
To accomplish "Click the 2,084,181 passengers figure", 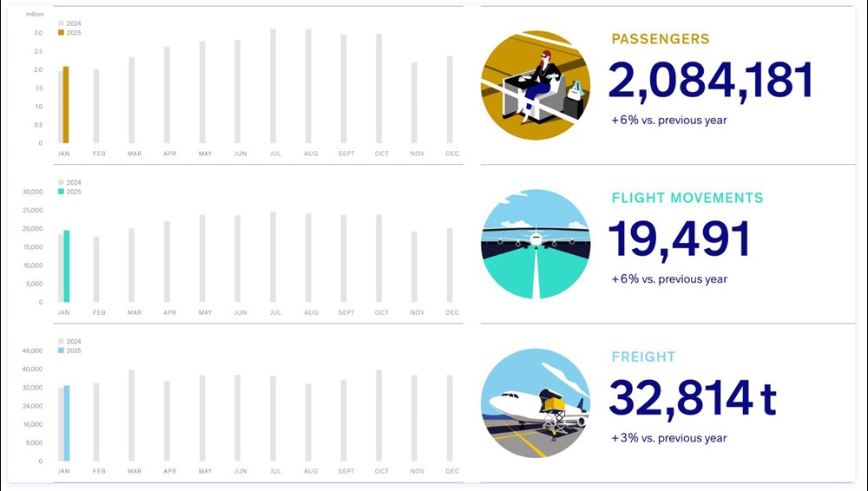I will (x=710, y=81).
